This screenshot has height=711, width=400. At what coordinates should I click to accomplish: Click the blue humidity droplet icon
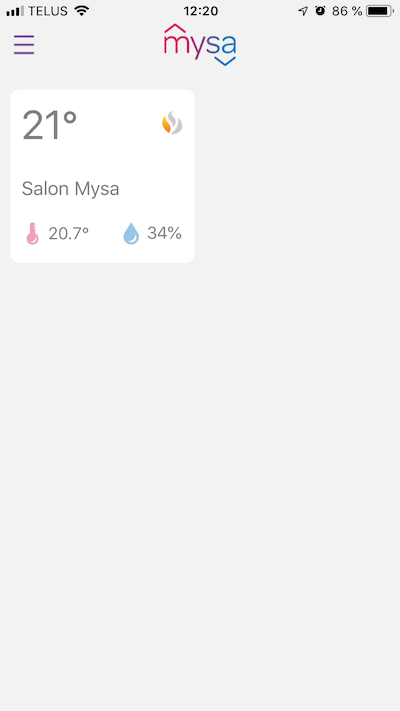(131, 234)
